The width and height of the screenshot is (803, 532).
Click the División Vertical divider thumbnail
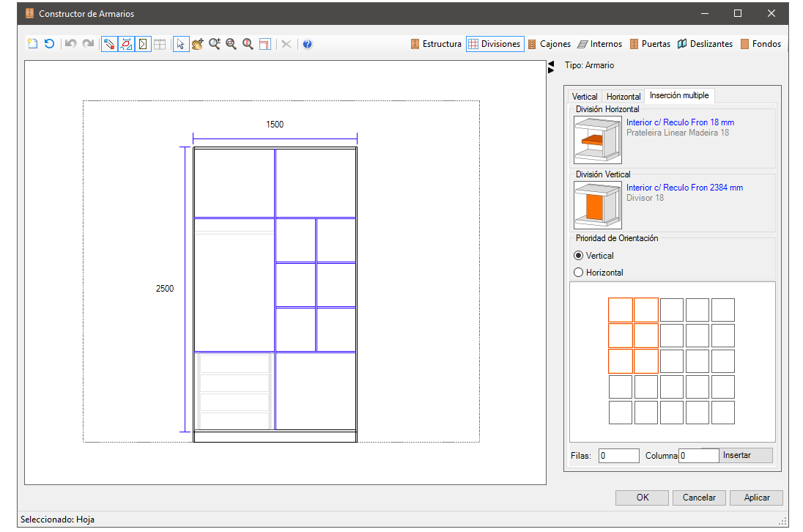598,204
